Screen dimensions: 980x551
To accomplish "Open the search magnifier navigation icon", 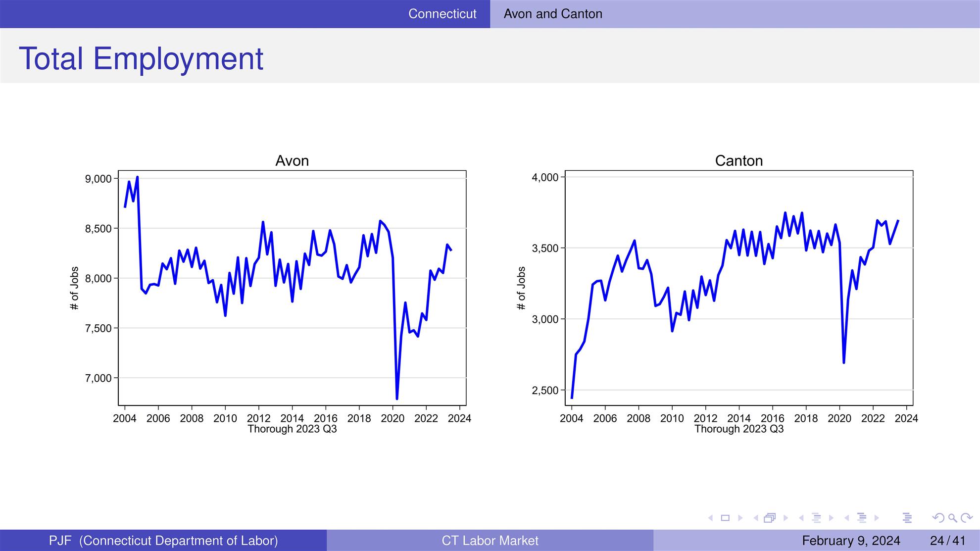I will pos(952,518).
